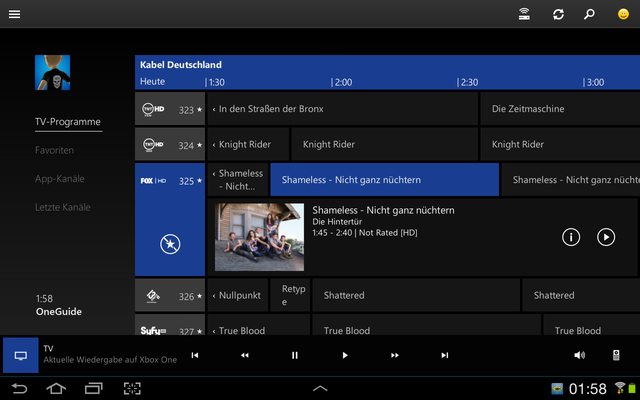Select Syfy channel 327 logo
The image size is (640, 400).
click(x=153, y=331)
